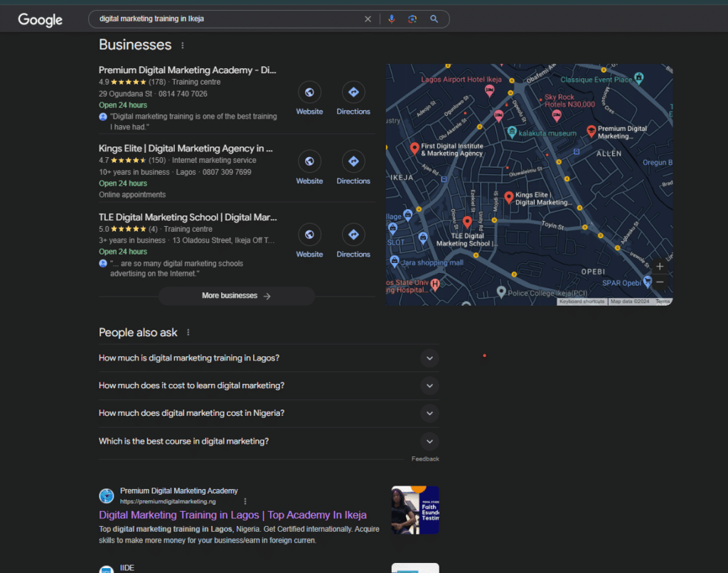Zoom in on the map
728x573 pixels.
click(x=660, y=267)
